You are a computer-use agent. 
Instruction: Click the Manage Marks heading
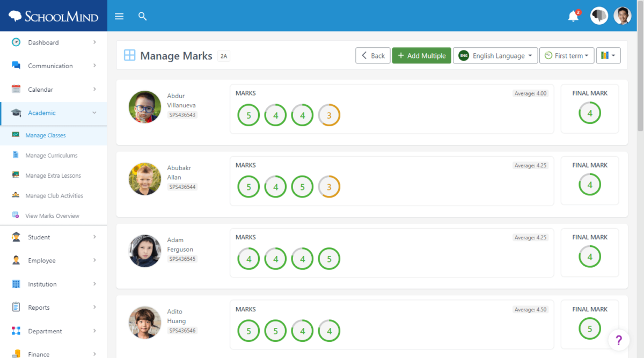click(x=176, y=56)
